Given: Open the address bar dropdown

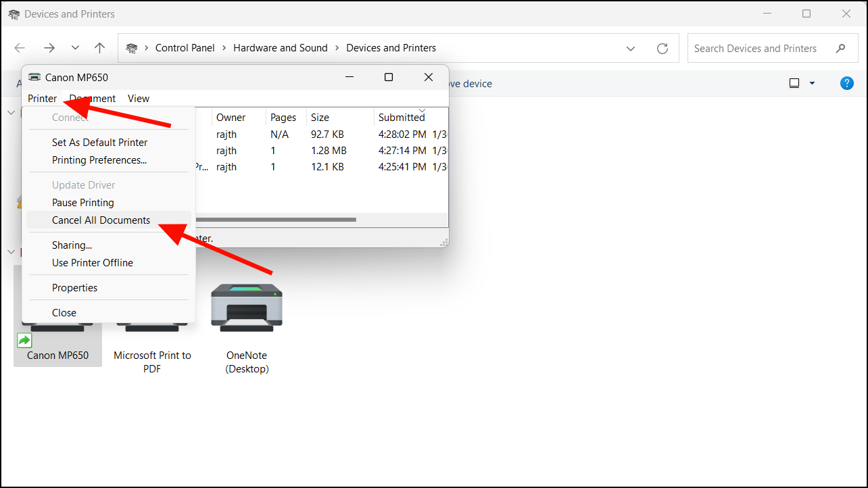Looking at the screenshot, I should pos(631,47).
